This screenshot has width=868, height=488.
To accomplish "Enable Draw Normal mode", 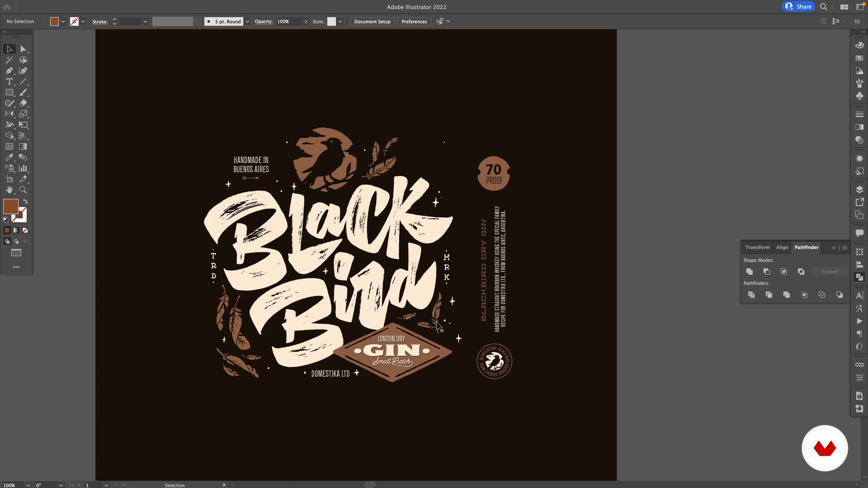I will point(7,241).
